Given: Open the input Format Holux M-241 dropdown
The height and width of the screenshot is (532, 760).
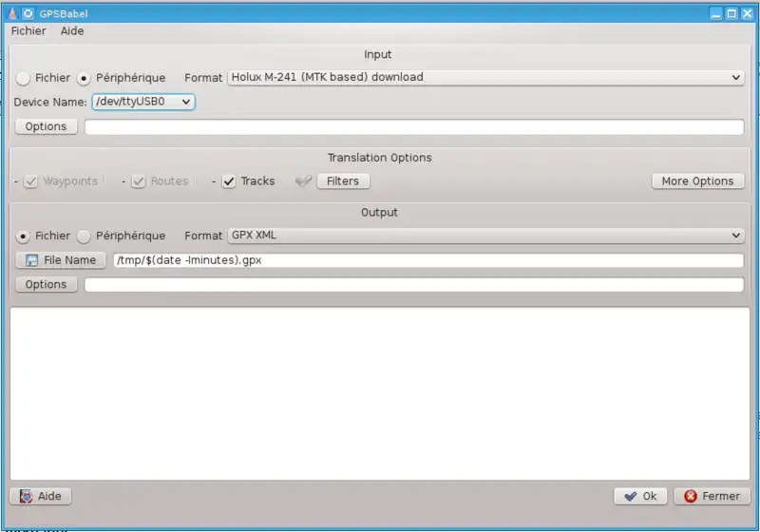Looking at the screenshot, I should click(485, 78).
